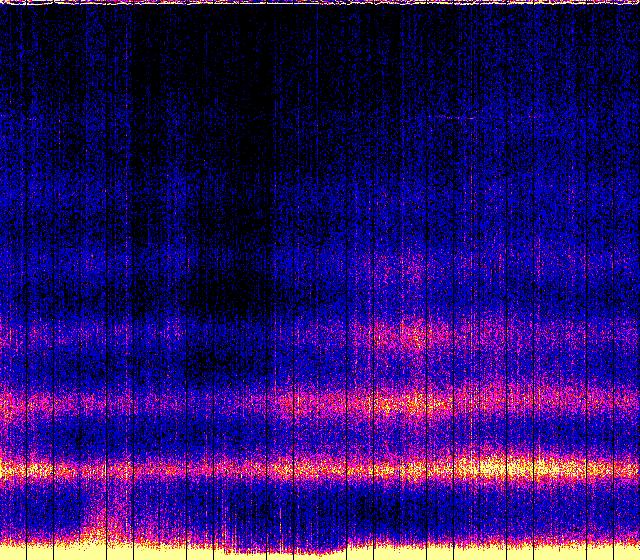The image size is (640, 560).
Task: Click the middle of the lowest bright band
Action: click(320, 468)
